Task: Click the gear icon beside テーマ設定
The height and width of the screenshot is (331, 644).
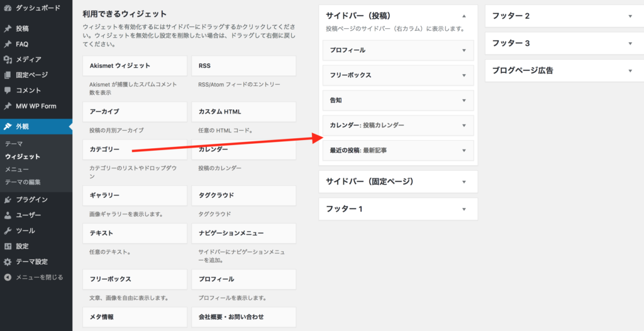Action: (8, 262)
